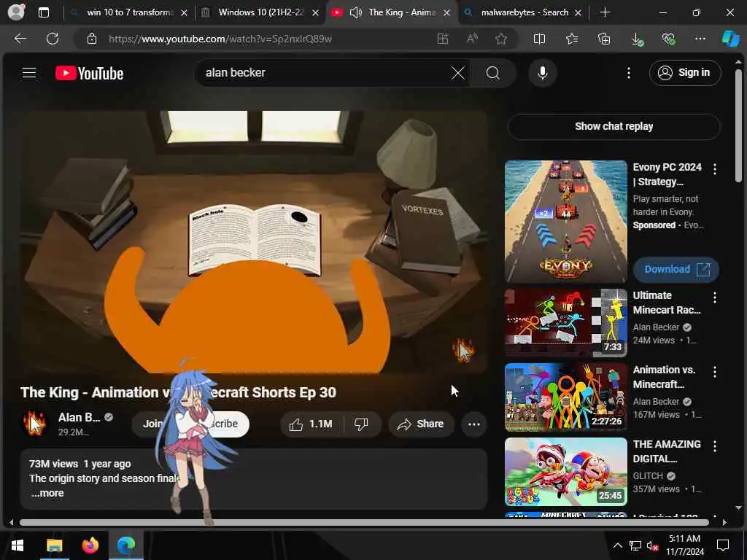Open Evony ad thumbnail
This screenshot has width=747, height=560.
tap(566, 222)
